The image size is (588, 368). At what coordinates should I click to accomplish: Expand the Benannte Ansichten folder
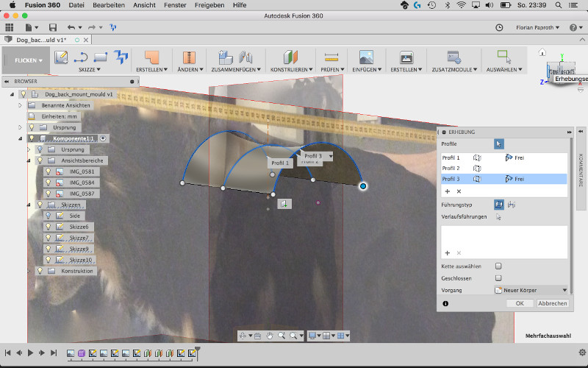pos(21,105)
